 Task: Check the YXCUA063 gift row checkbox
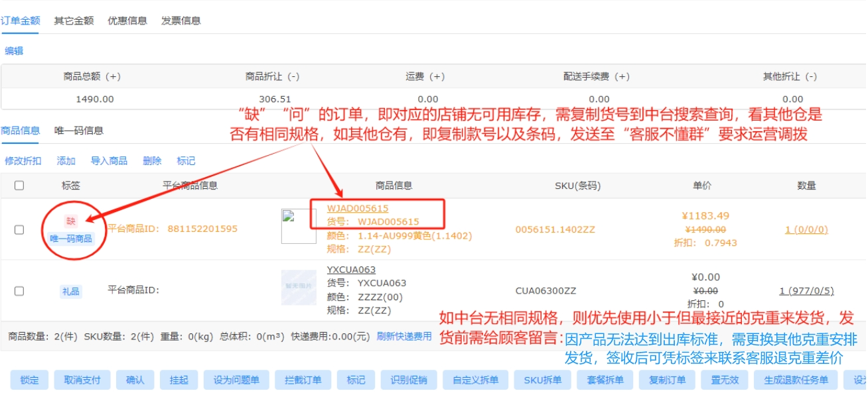pos(19,291)
